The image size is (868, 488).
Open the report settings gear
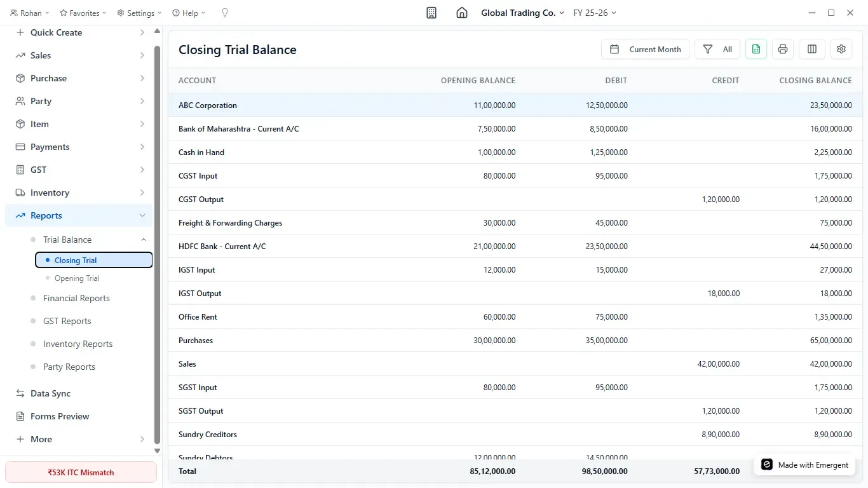tap(841, 49)
